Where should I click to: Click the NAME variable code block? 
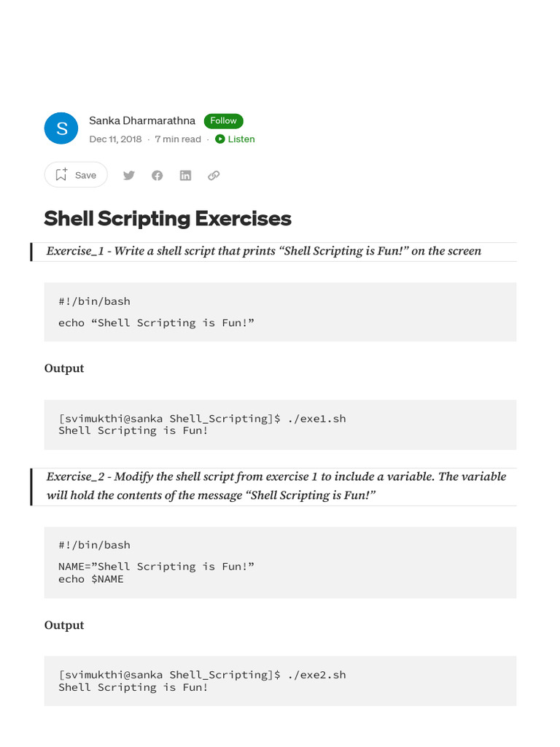280,562
